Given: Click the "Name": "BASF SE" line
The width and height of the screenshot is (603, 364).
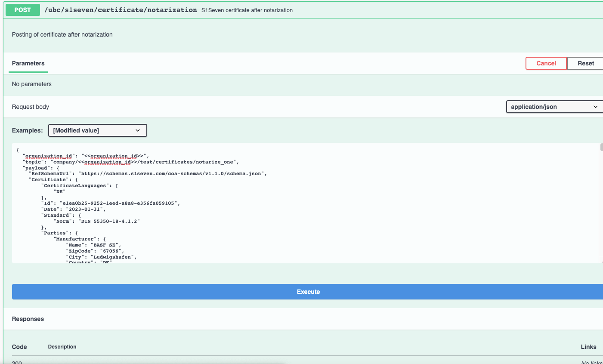Looking at the screenshot, I should pos(93,245).
